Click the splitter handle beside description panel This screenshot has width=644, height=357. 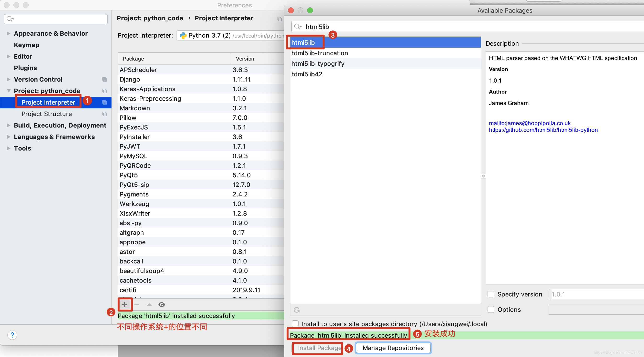(483, 176)
